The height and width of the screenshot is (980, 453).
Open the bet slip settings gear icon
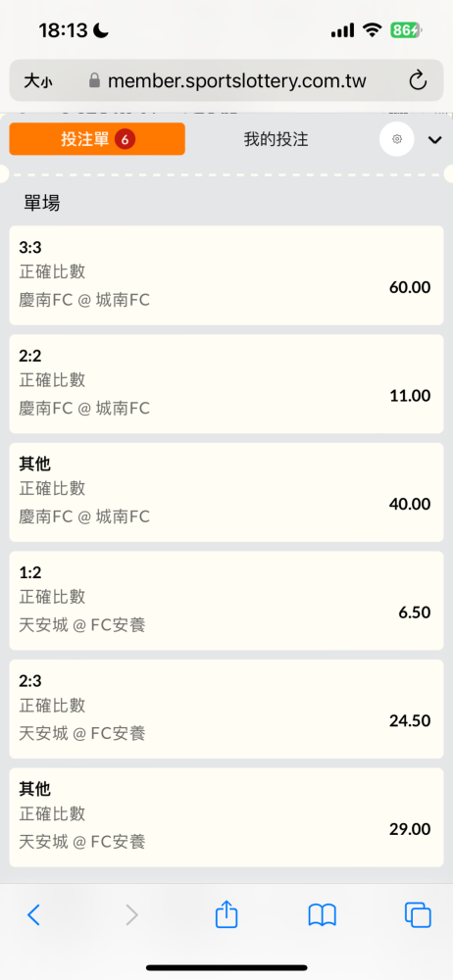[x=397, y=139]
